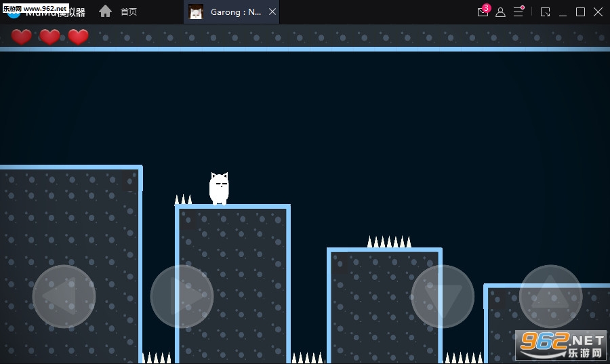The image size is (610, 364).
Task: Tap the down arrow crouch button
Action: click(x=443, y=296)
